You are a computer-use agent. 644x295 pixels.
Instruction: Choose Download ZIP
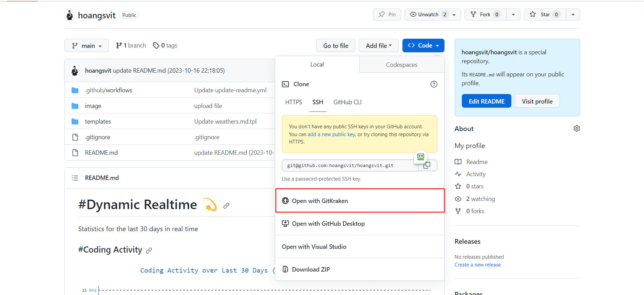(360, 270)
